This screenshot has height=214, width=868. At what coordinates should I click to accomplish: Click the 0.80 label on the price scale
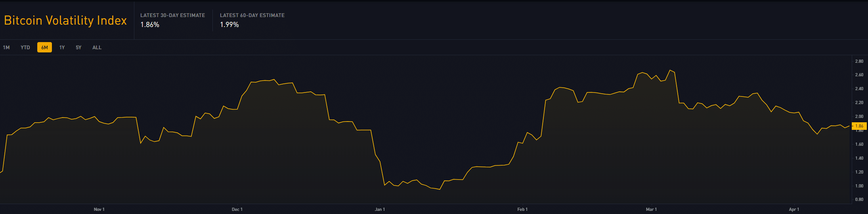point(859,199)
